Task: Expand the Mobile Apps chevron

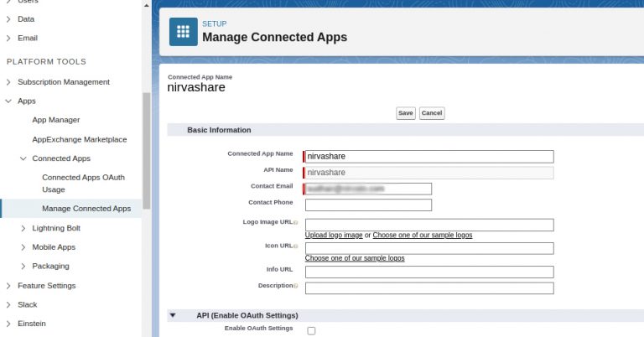Action: 23,247
